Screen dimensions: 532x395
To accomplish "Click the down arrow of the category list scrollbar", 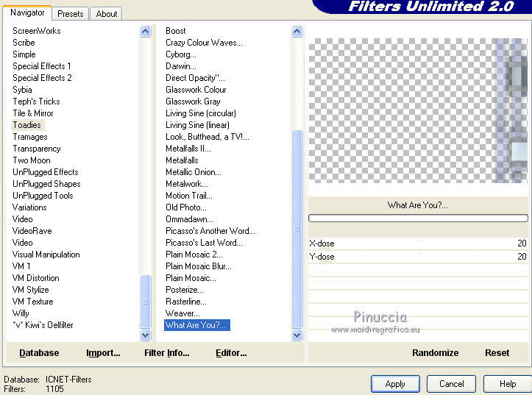I will pos(145,335).
